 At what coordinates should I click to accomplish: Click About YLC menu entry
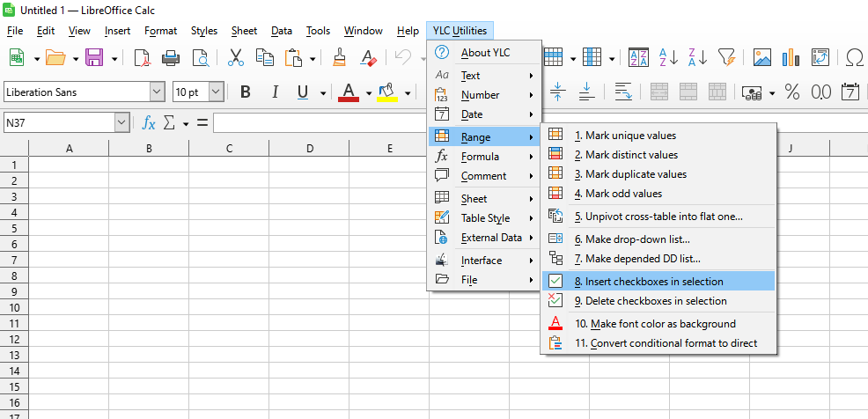click(485, 53)
